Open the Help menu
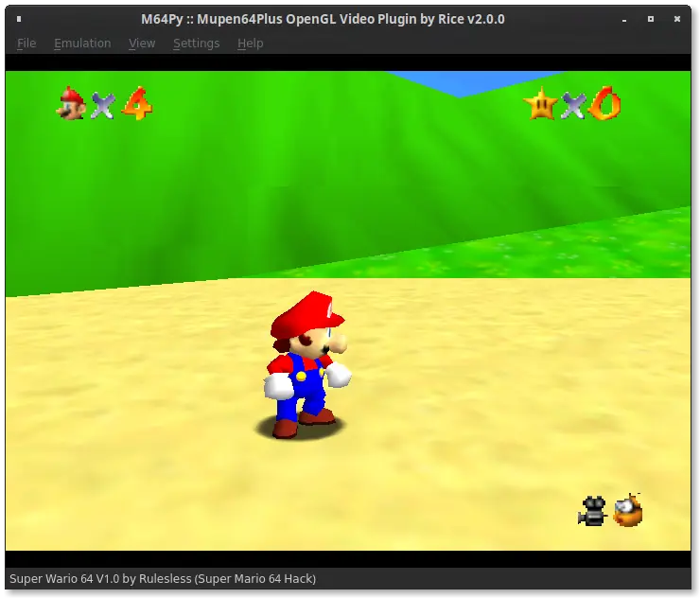This screenshot has width=700, height=598. 250,44
